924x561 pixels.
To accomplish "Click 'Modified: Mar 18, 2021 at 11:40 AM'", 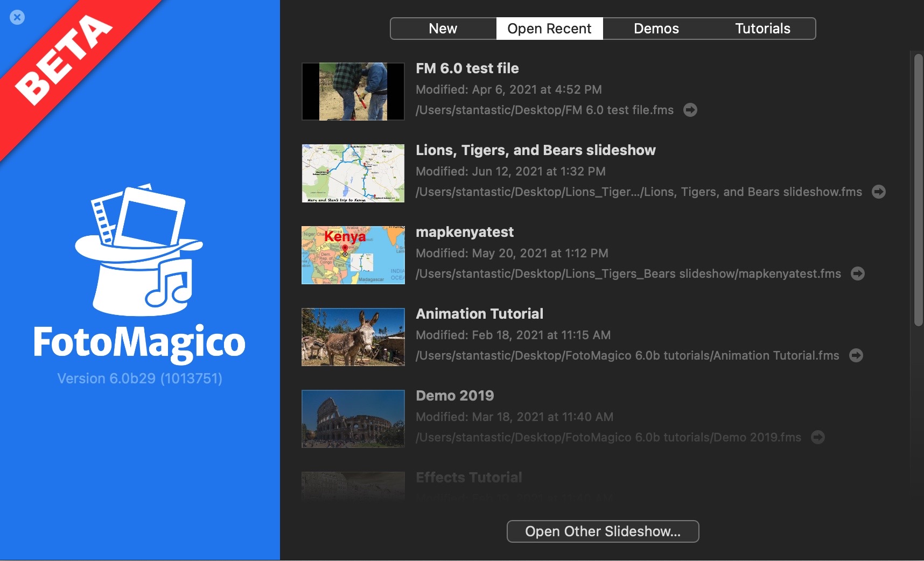I will click(x=515, y=417).
